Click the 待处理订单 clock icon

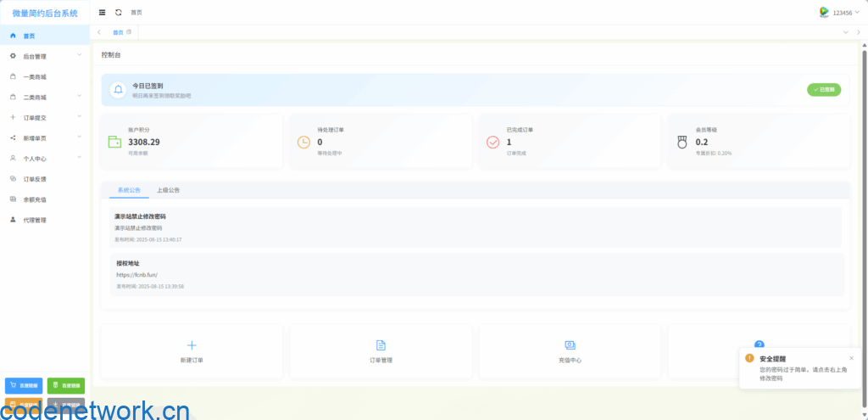point(303,142)
